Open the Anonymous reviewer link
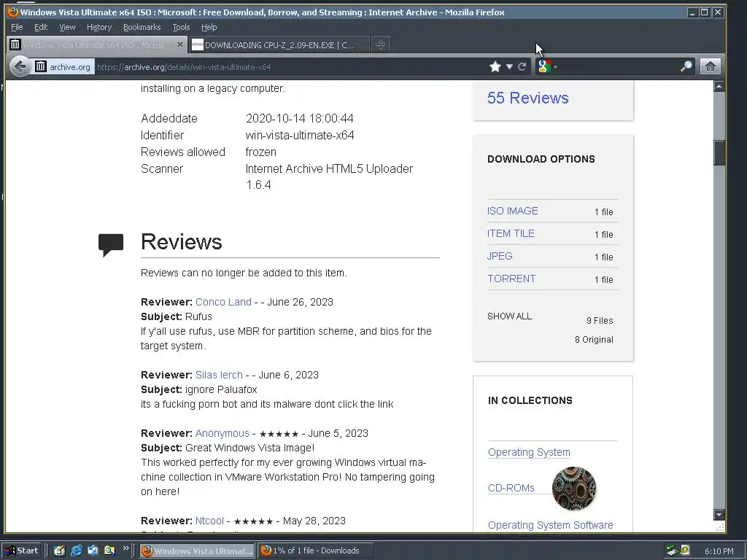 coord(222,433)
